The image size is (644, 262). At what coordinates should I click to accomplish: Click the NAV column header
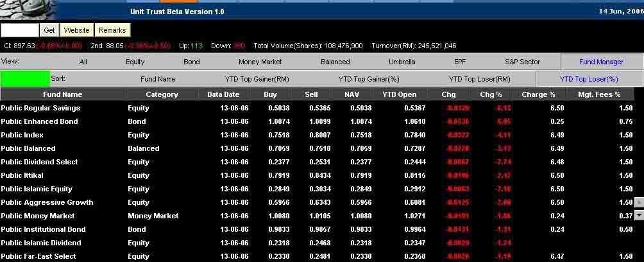pyautogui.click(x=352, y=94)
